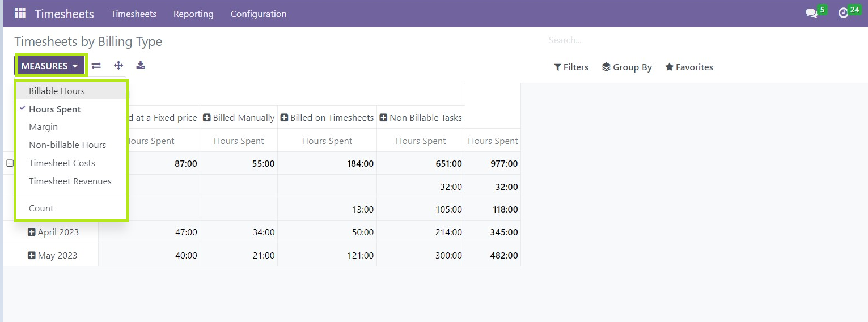The image size is (868, 322).
Task: Click the expand all arrows icon
Action: (118, 66)
